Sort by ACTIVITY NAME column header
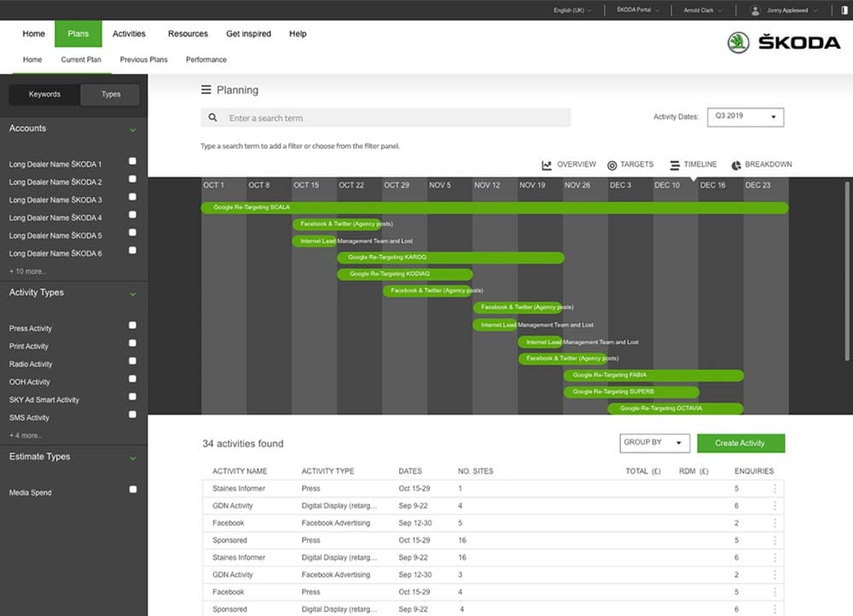The image size is (853, 616). point(240,471)
